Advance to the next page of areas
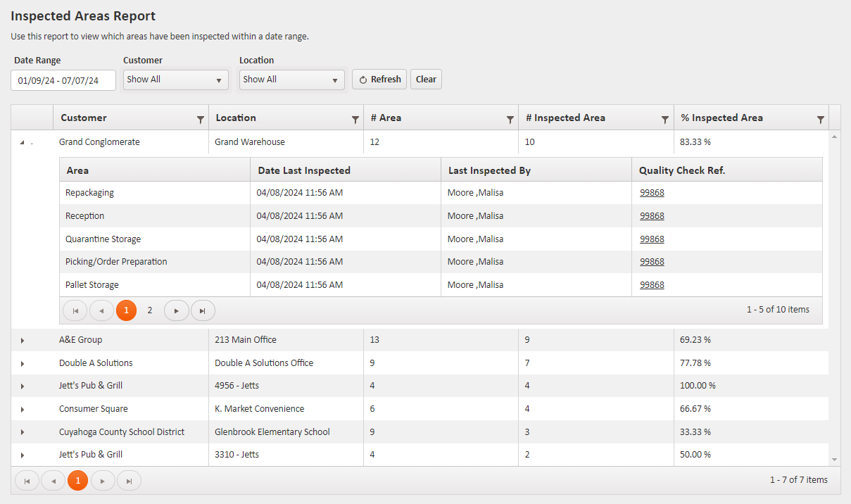 click(176, 310)
